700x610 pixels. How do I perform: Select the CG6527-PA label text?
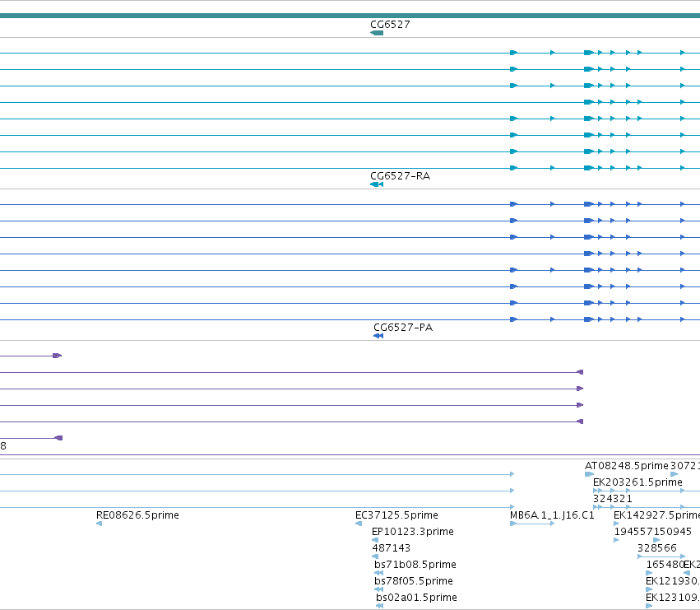[403, 327]
